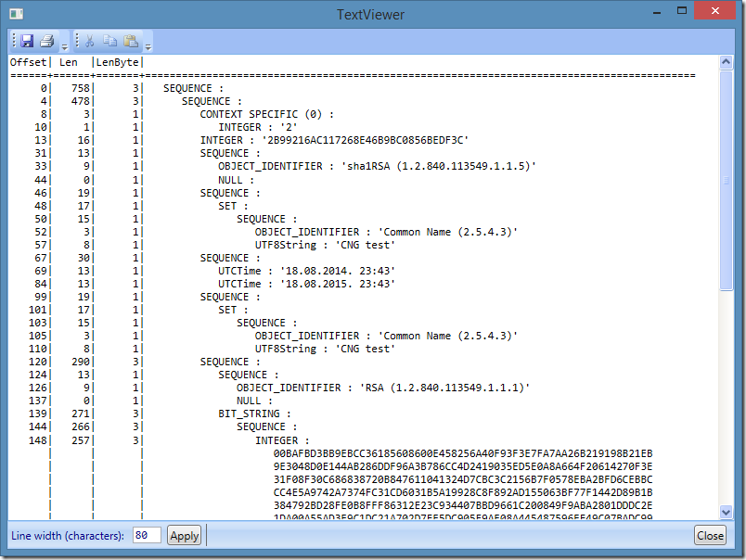This screenshot has width=746, height=560.
Task: Click the UTCTime '18.08.2015. 23:43' line
Action: pyautogui.click(x=306, y=284)
